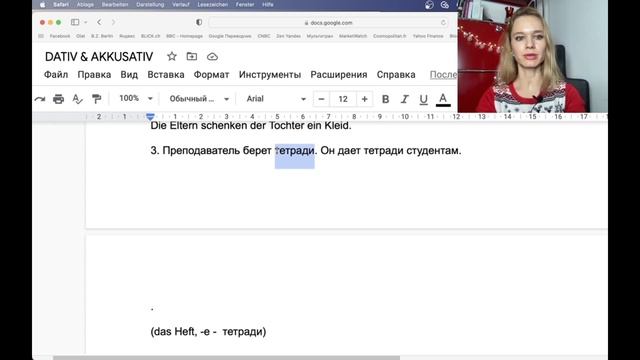
Task: Click the left indent marker on ruler
Action: point(150,117)
